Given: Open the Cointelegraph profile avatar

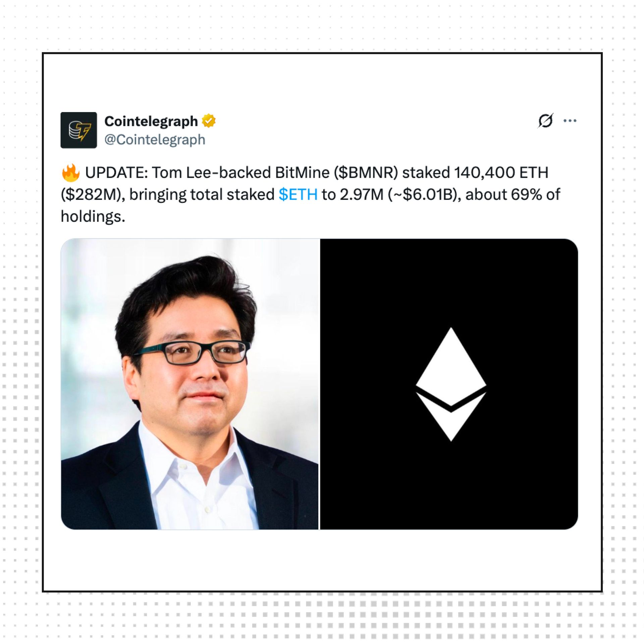Looking at the screenshot, I should pyautogui.click(x=79, y=130).
